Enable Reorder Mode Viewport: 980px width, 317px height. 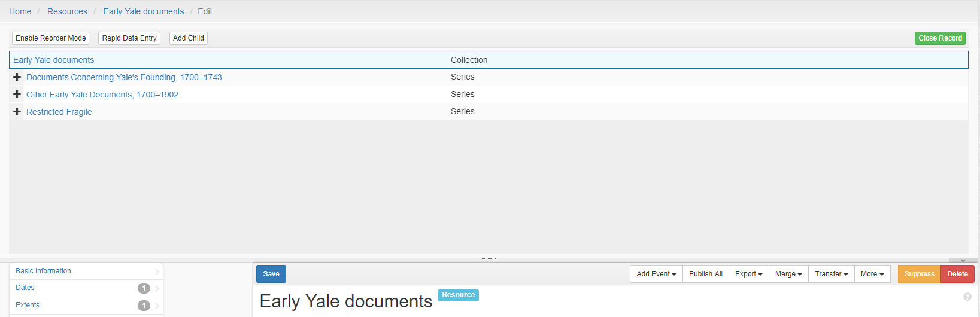click(x=51, y=38)
